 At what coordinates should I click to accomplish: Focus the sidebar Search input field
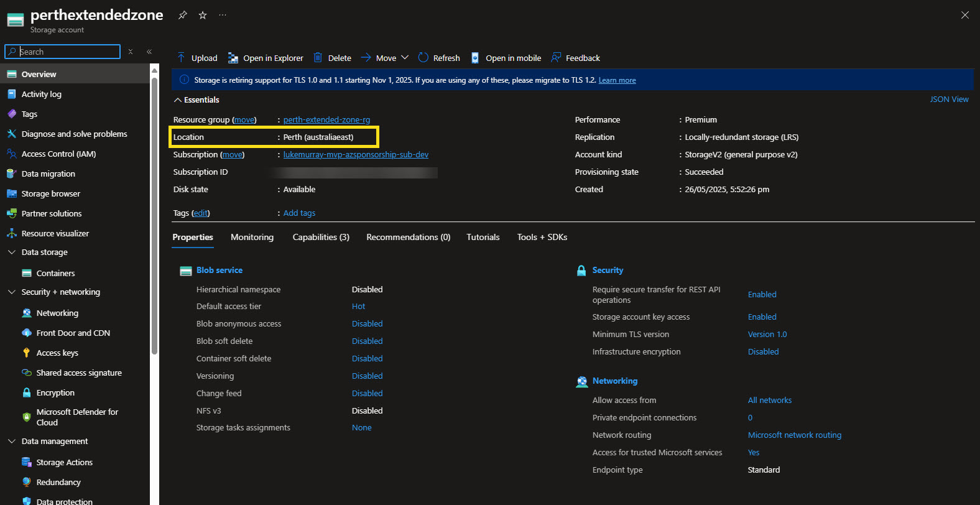(62, 52)
